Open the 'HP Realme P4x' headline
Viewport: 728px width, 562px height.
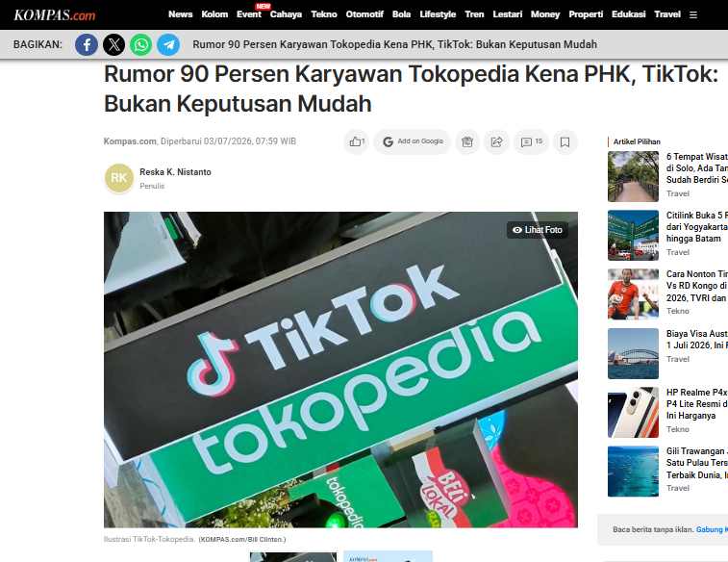[697, 404]
